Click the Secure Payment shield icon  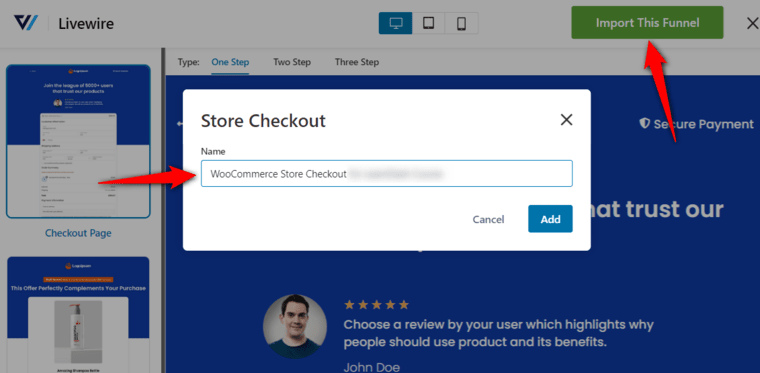tap(644, 124)
